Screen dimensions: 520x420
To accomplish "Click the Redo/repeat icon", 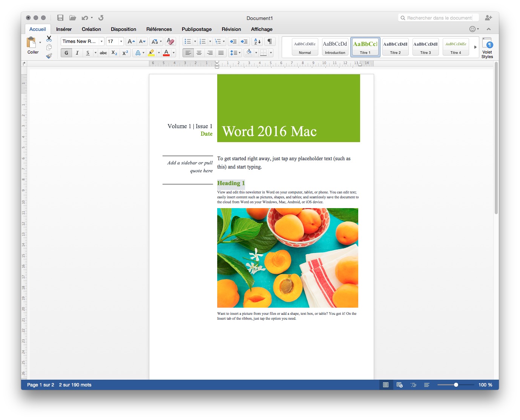I will point(101,18).
